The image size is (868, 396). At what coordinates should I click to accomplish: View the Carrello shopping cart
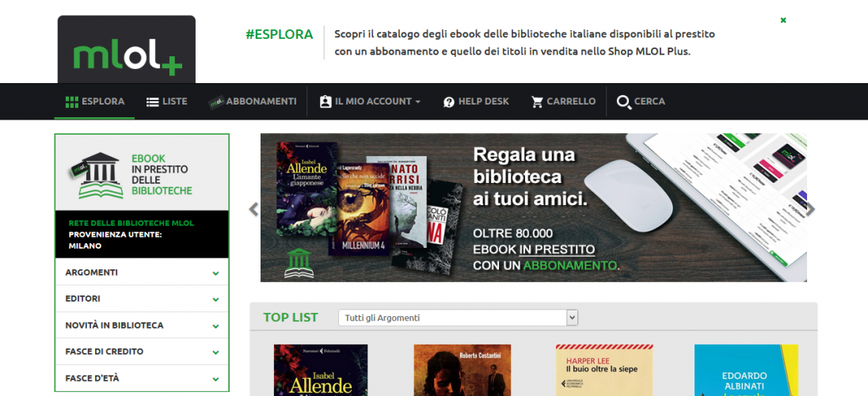(x=564, y=101)
